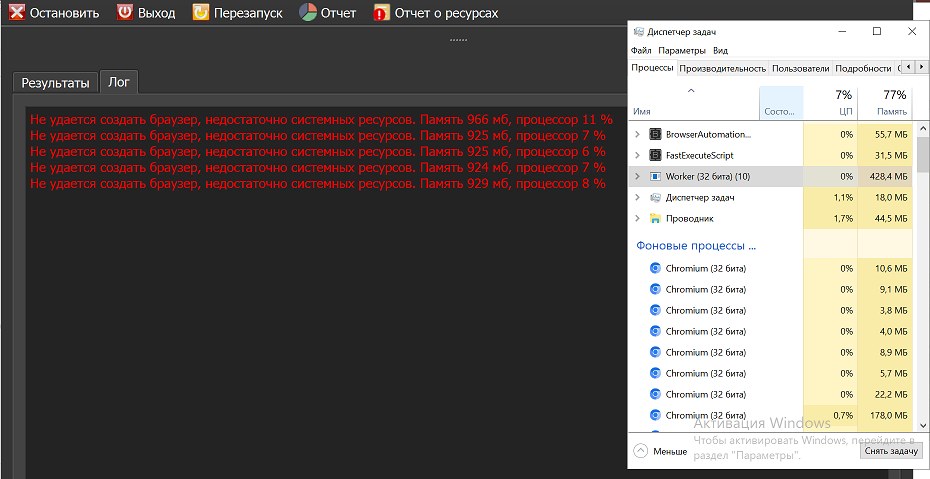The image size is (930, 479).
Task: Open the Производительность tab
Action: pos(722,68)
